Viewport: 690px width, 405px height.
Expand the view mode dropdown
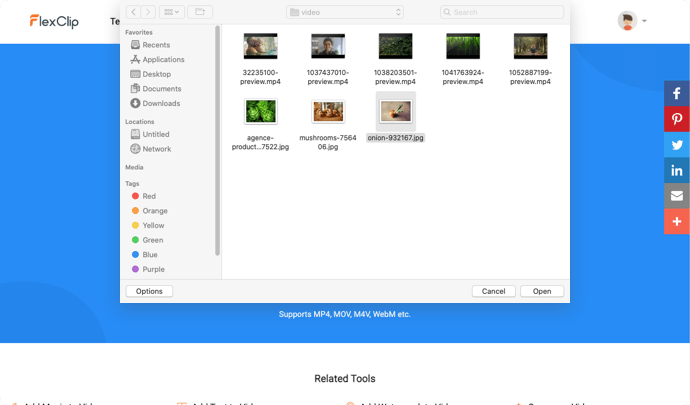tap(171, 12)
